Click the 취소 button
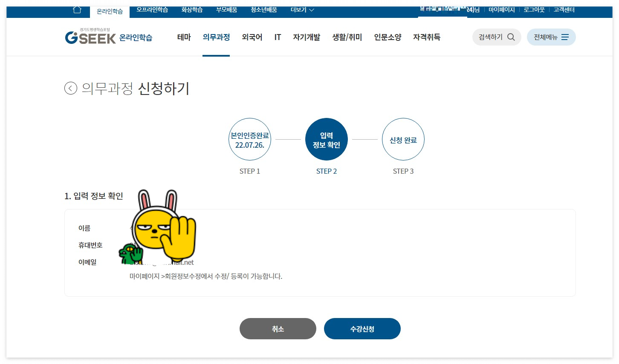Image resolution: width=619 pixels, height=364 pixels. pyautogui.click(x=278, y=329)
